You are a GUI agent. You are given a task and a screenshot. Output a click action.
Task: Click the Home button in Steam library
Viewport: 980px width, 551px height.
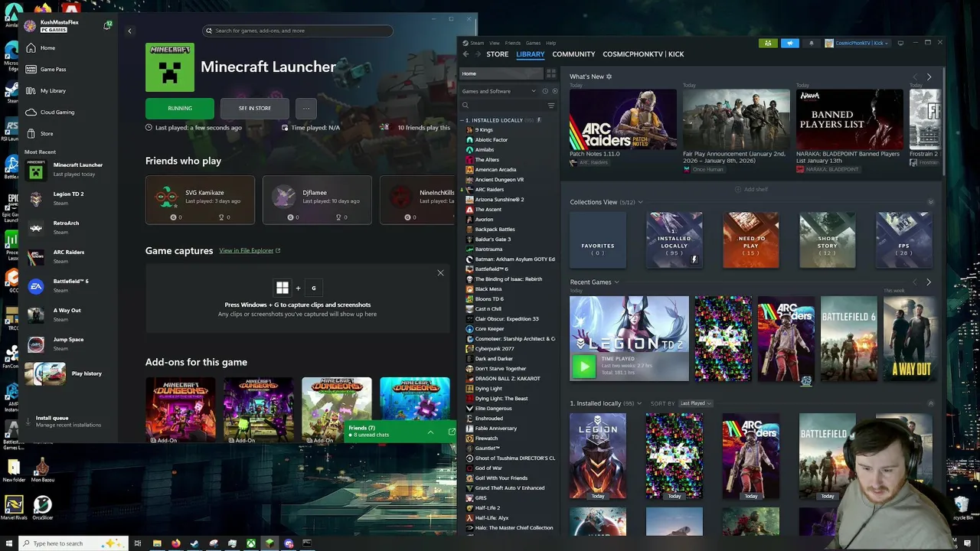[501, 73]
